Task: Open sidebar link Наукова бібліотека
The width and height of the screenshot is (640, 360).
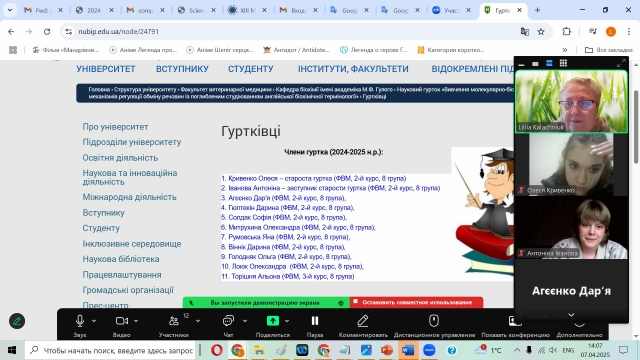Action: (x=121, y=259)
